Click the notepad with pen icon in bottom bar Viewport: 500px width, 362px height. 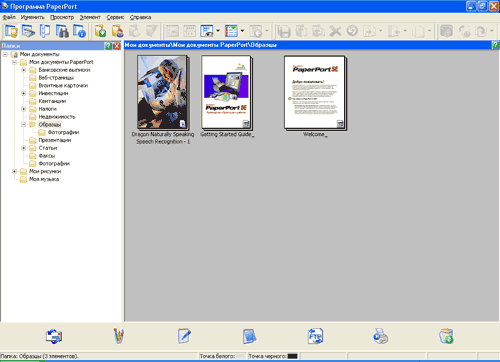184,336
